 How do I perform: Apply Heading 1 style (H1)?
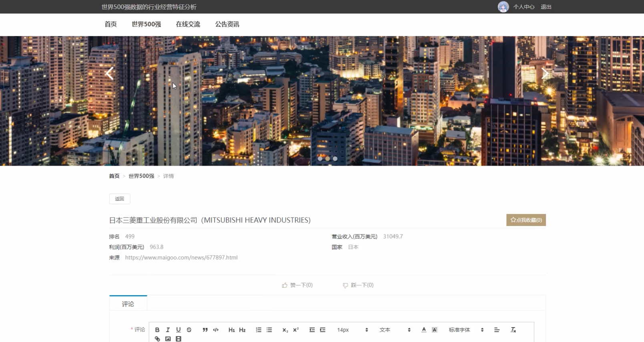231,330
